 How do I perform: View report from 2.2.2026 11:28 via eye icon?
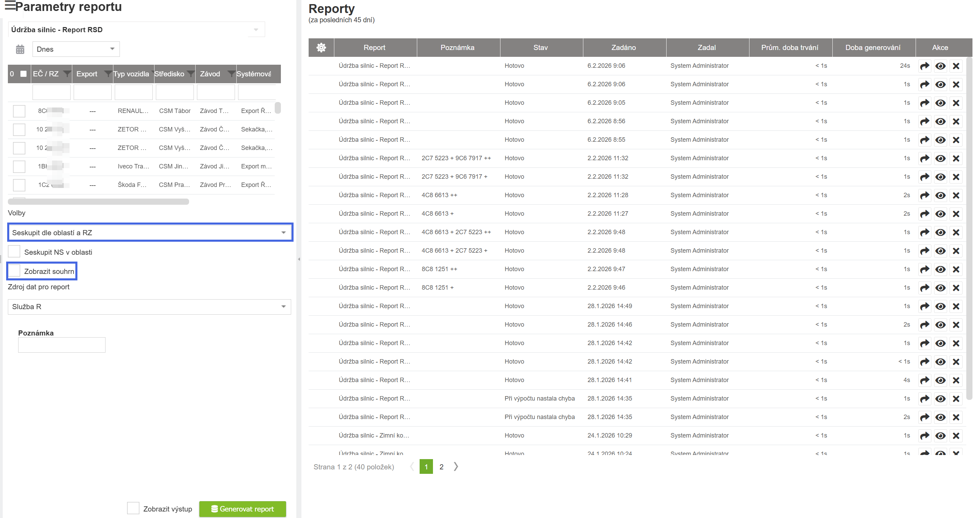(x=940, y=195)
